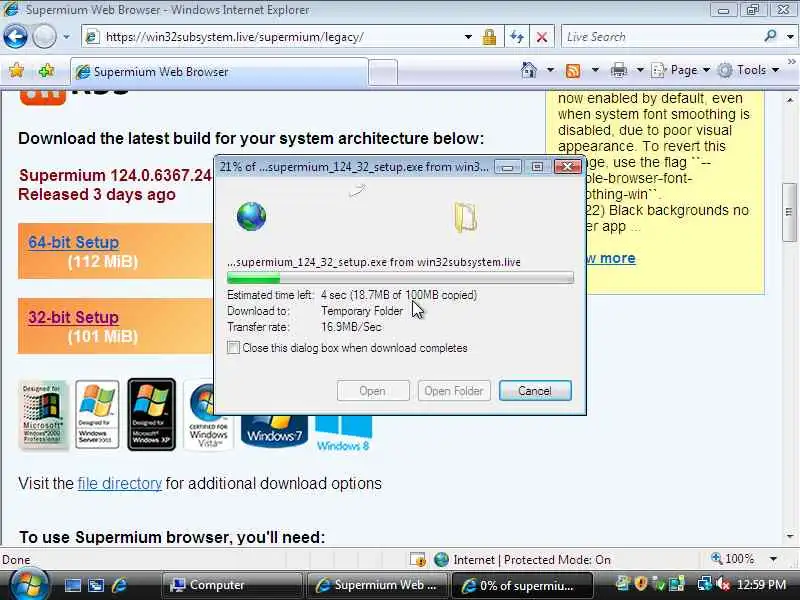Click Switch Between Windows quick launch icon
The image size is (800, 600).
click(x=96, y=585)
